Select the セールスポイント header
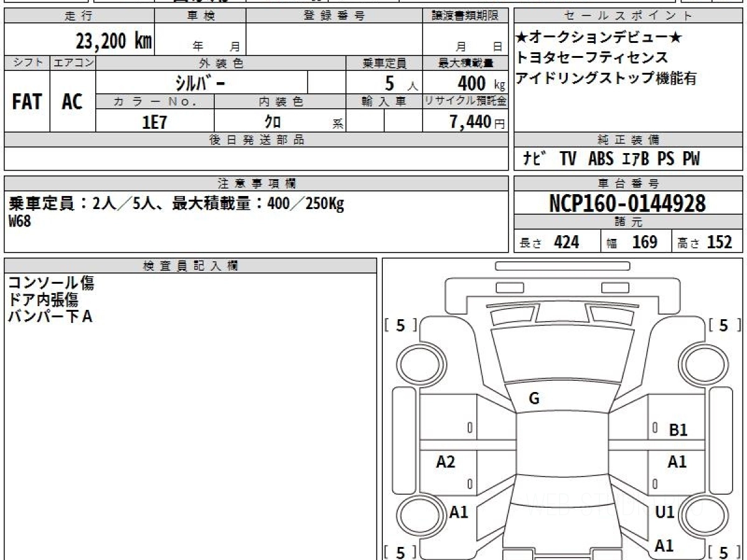 pos(628,16)
